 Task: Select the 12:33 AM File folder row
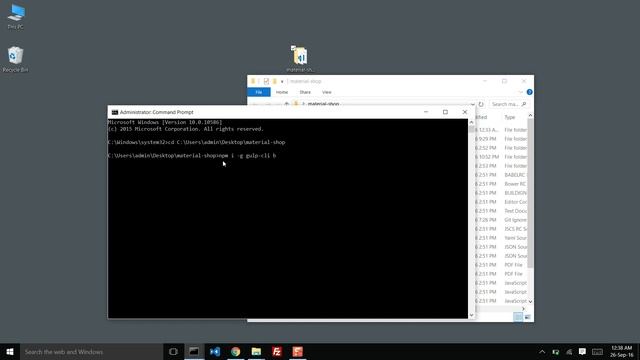point(501,130)
